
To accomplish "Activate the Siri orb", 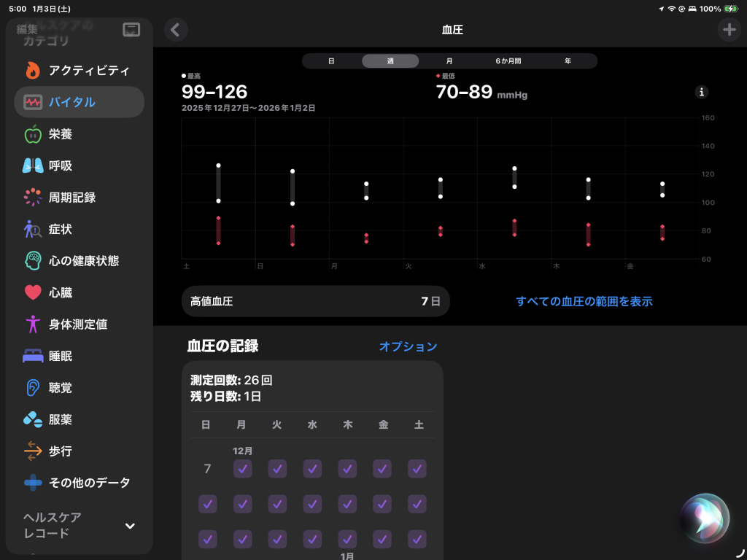I will (x=704, y=518).
